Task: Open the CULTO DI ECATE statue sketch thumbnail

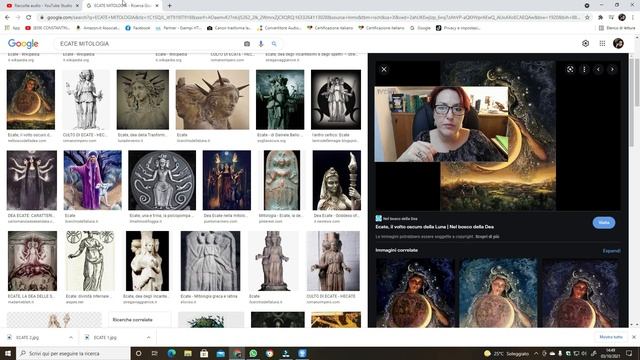Action: coord(86,100)
